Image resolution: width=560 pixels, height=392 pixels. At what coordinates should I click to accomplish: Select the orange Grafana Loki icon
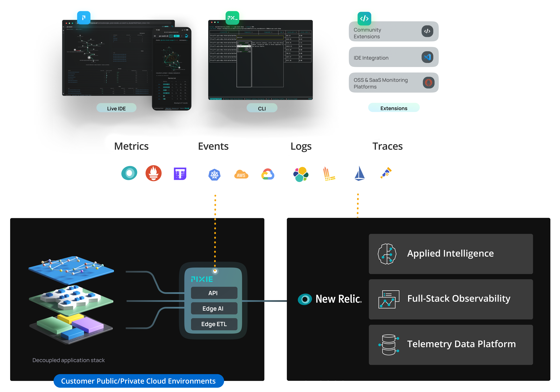click(329, 174)
